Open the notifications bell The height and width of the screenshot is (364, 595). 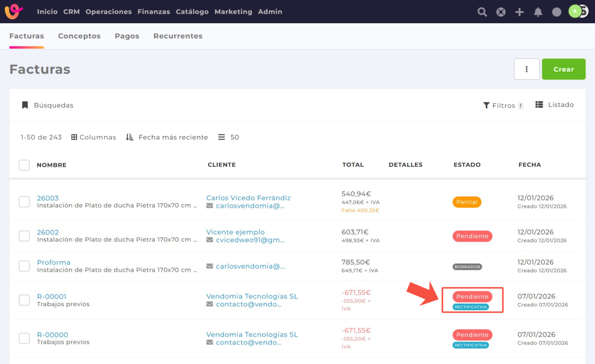point(538,12)
